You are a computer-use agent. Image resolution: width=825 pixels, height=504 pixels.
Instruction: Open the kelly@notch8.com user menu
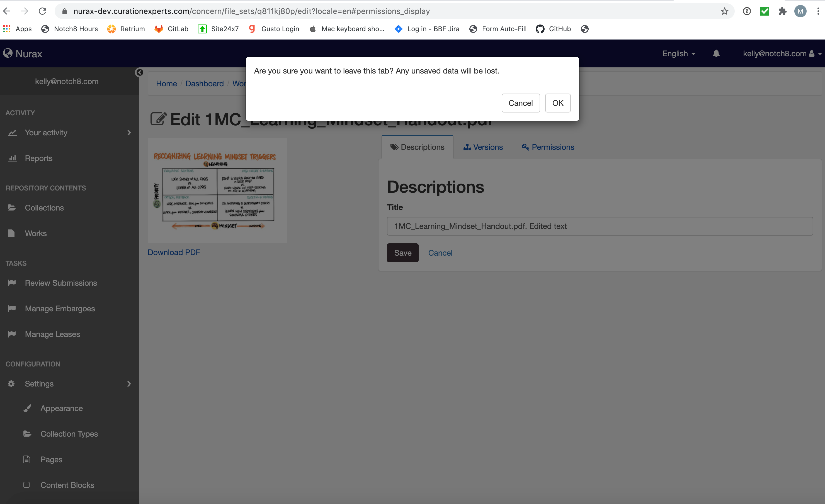[782, 53]
